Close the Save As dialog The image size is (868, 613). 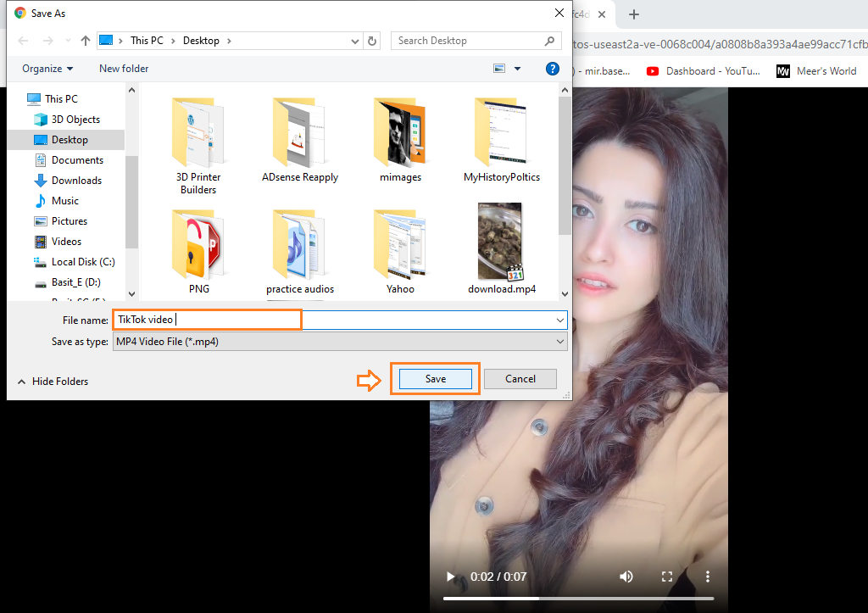click(x=559, y=13)
